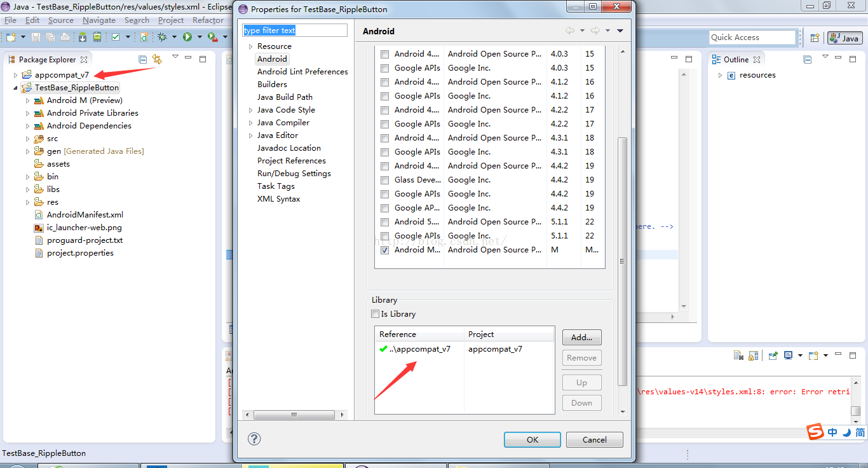Viewport: 868px width, 468px height.
Task: Open the Android SDK Manager toolbar icon
Action: coord(83,38)
